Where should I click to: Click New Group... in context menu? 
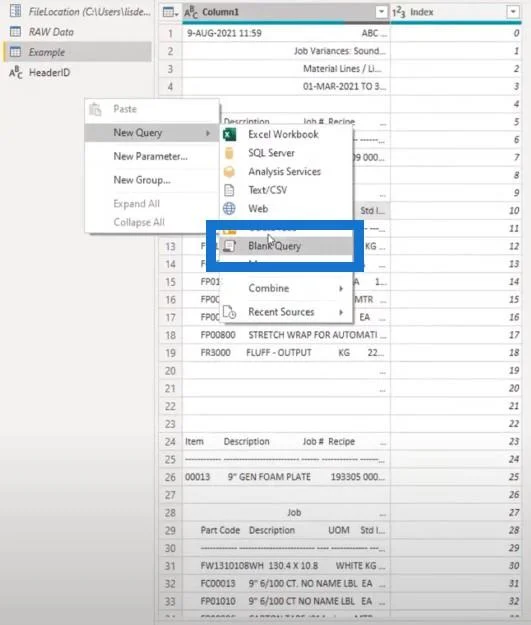152,180
